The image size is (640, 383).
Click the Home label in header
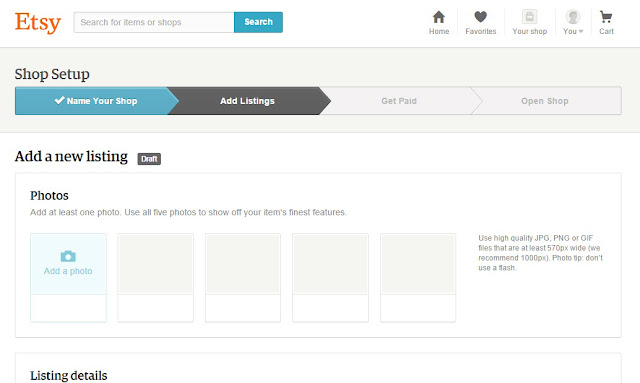point(439,31)
